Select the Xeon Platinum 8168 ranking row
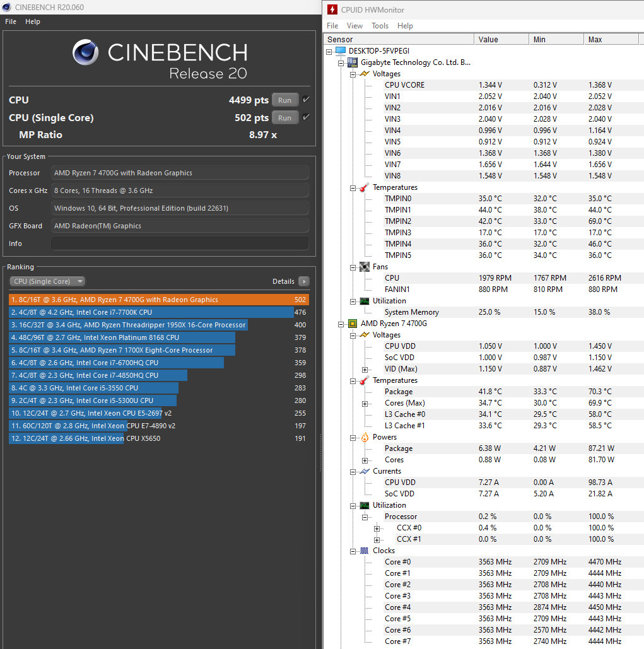This screenshot has width=644, height=649. click(159, 337)
